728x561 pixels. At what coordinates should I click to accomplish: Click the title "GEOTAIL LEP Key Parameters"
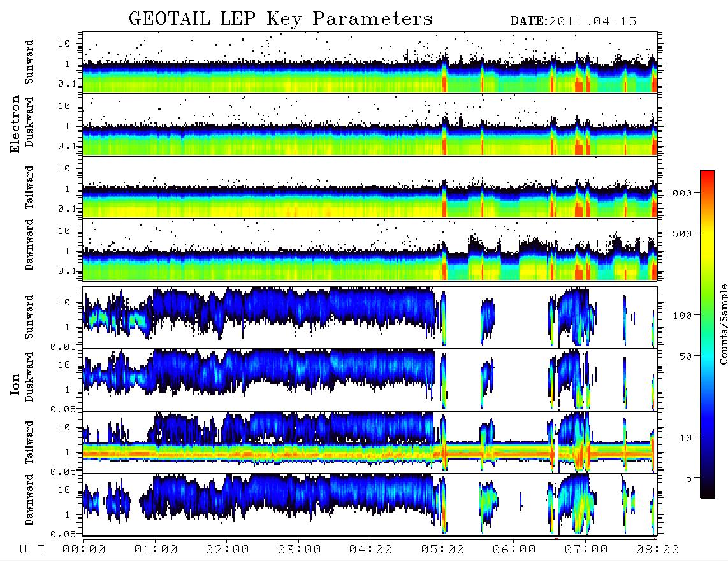tap(280, 19)
